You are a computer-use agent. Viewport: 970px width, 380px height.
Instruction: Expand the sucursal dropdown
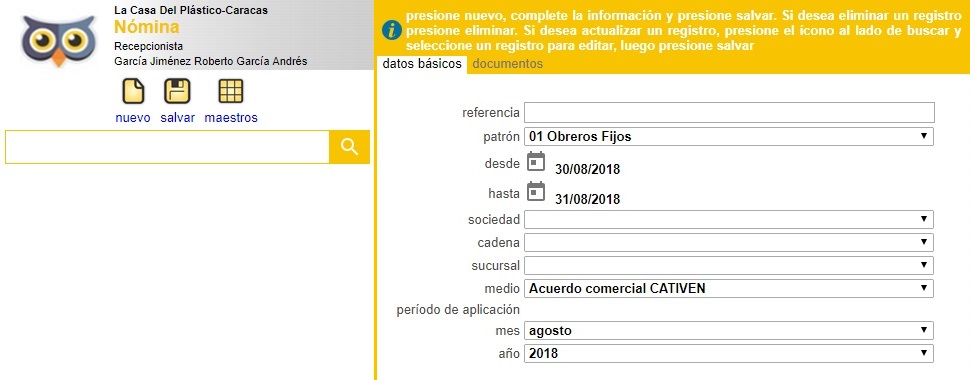[x=729, y=266]
